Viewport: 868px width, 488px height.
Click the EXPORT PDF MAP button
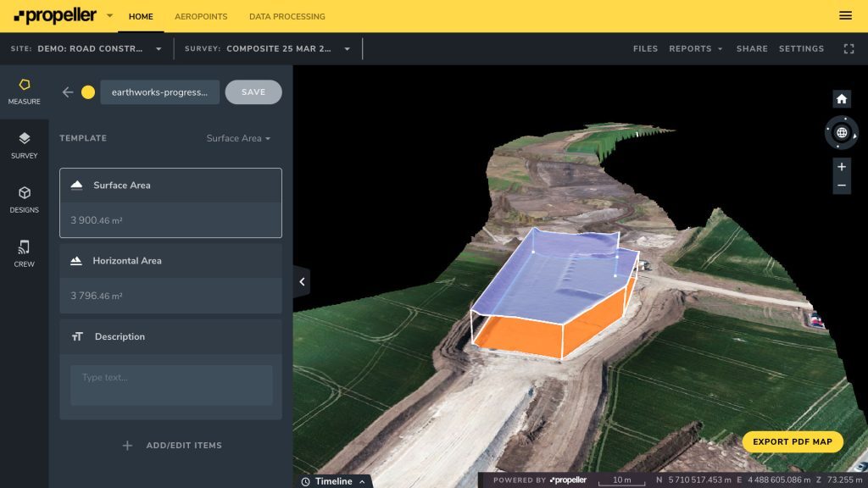coord(792,441)
